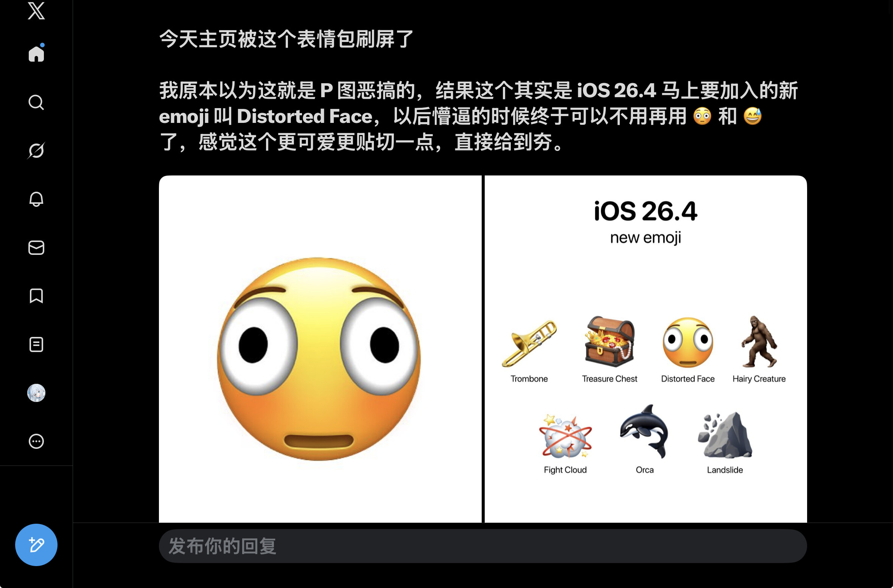Open Bookmarks icon in the sidebar
Image resolution: width=893 pixels, height=588 pixels.
[36, 296]
